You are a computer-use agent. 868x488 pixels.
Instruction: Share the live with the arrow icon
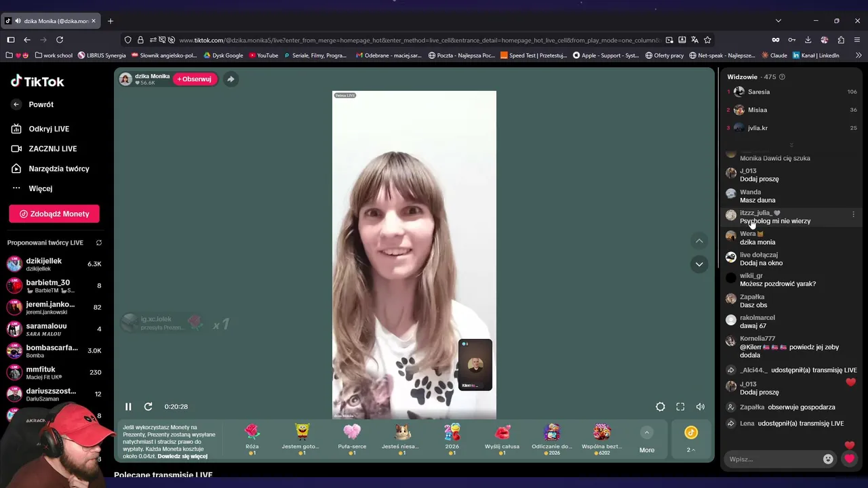click(231, 79)
